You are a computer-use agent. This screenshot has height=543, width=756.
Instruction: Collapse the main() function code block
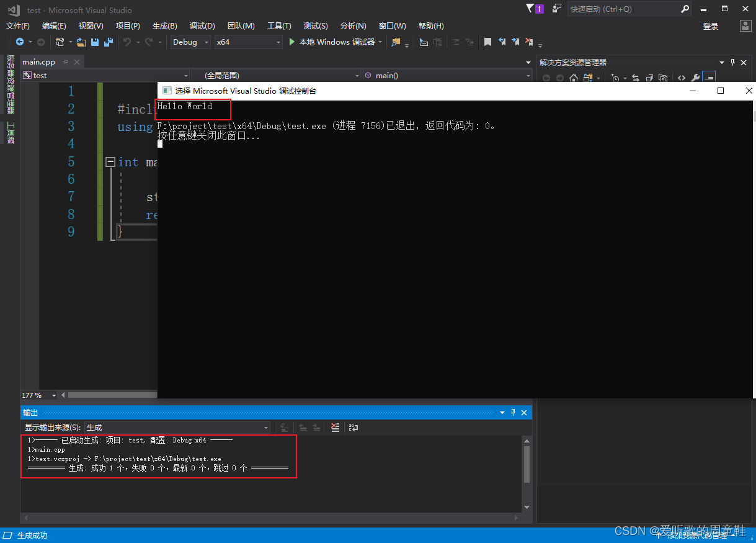110,161
